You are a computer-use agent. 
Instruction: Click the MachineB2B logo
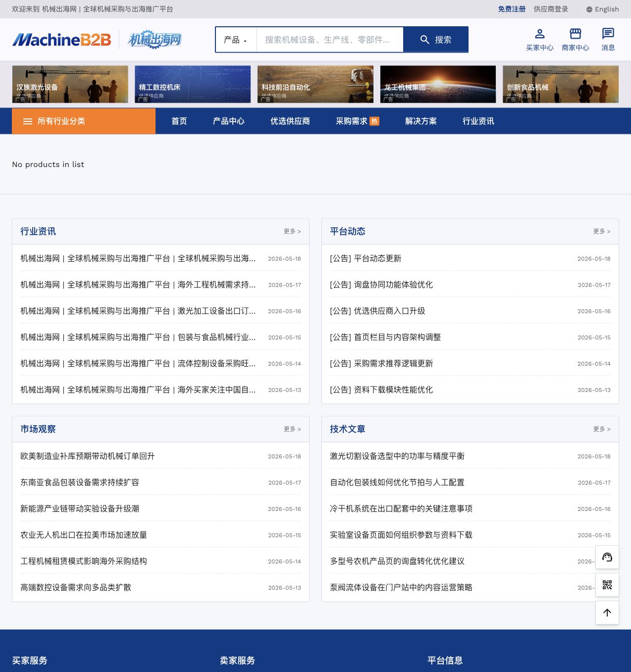[62, 40]
